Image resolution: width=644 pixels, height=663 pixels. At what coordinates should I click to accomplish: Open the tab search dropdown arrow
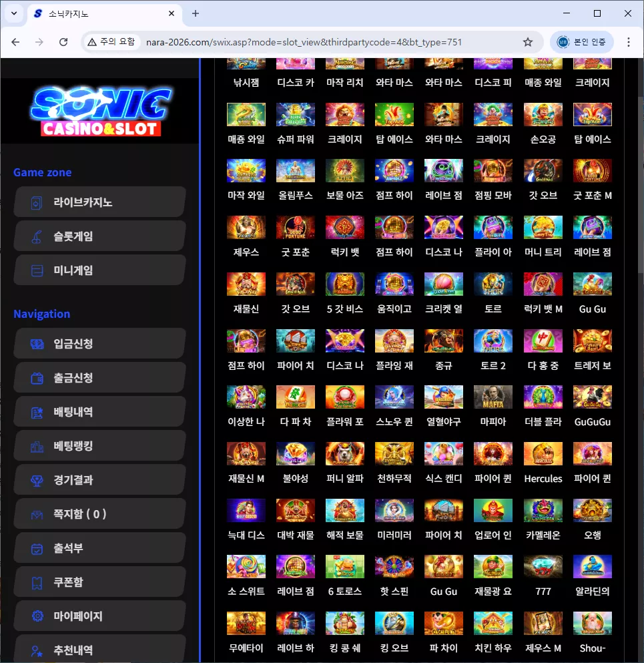pyautogui.click(x=14, y=13)
